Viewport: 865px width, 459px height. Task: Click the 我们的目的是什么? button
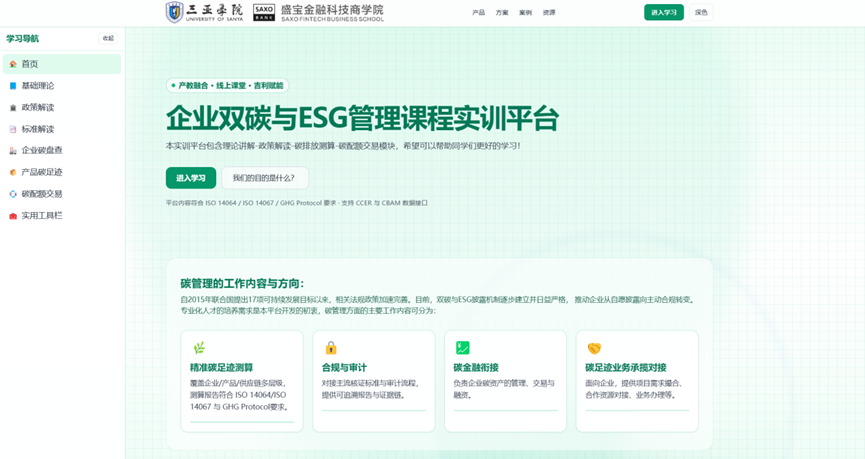[x=264, y=178]
